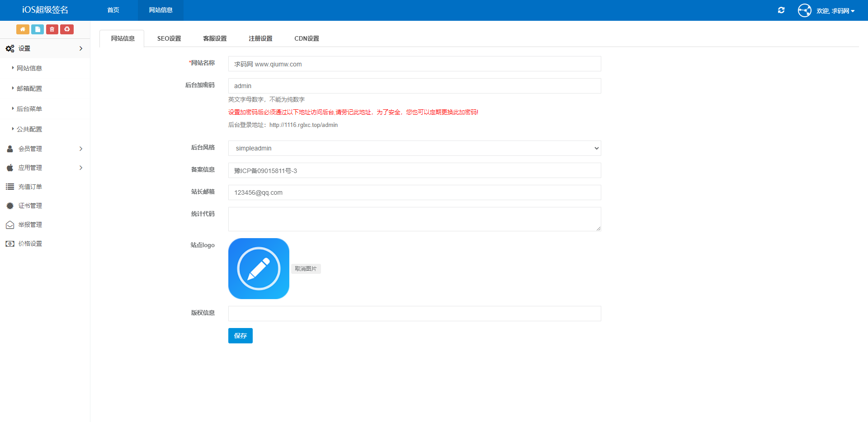Open the 欢迎, 求码网 user dropdown
This screenshot has width=868, height=422.
[x=835, y=11]
